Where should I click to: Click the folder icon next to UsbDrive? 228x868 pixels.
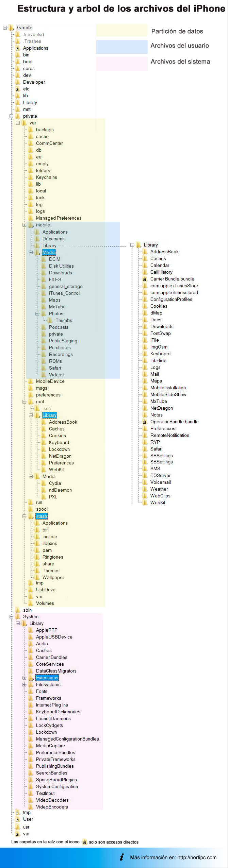click(x=31, y=590)
